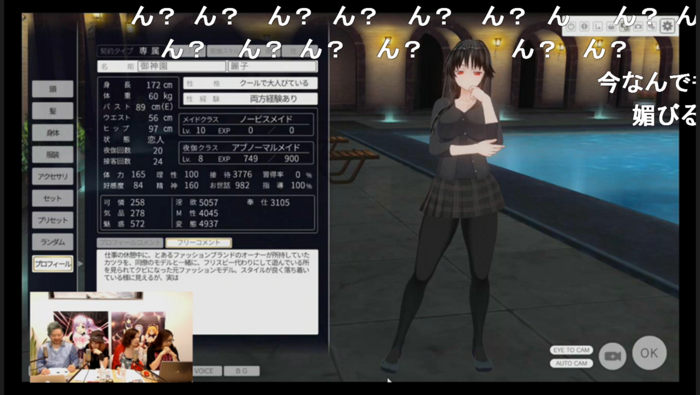The image size is (700, 395).
Task: Open the 身体 (body) category
Action: pyautogui.click(x=53, y=133)
